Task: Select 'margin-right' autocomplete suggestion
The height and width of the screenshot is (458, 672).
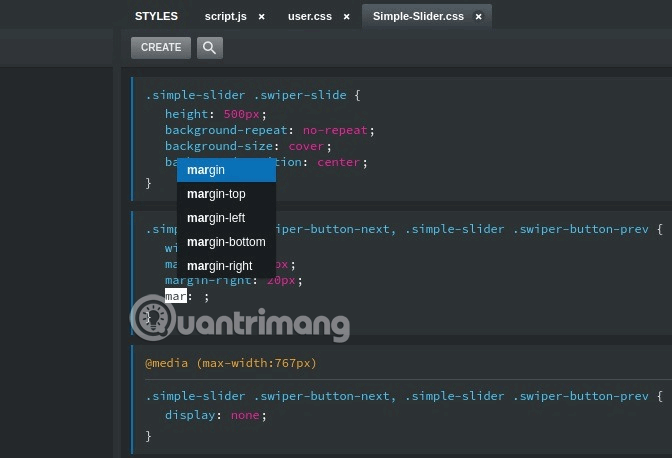Action: (x=226, y=266)
